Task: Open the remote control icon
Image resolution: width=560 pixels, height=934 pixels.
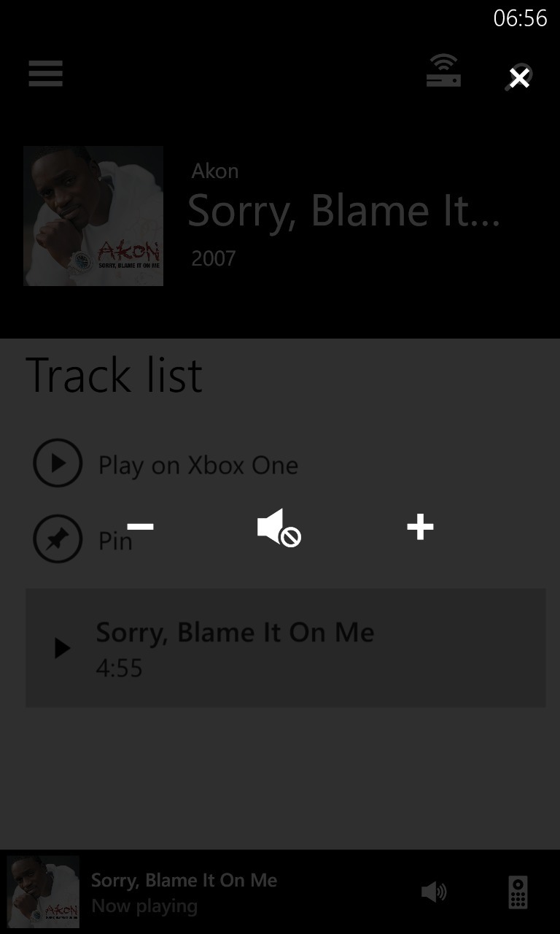Action: coord(518,892)
